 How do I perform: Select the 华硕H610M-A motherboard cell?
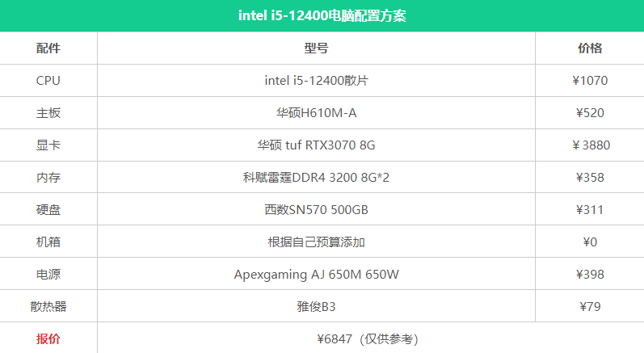click(316, 113)
